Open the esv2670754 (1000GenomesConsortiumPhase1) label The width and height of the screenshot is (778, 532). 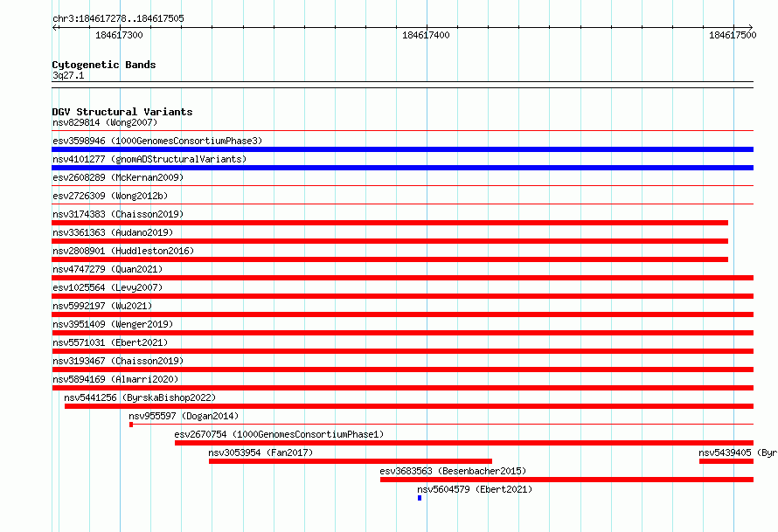click(279, 434)
